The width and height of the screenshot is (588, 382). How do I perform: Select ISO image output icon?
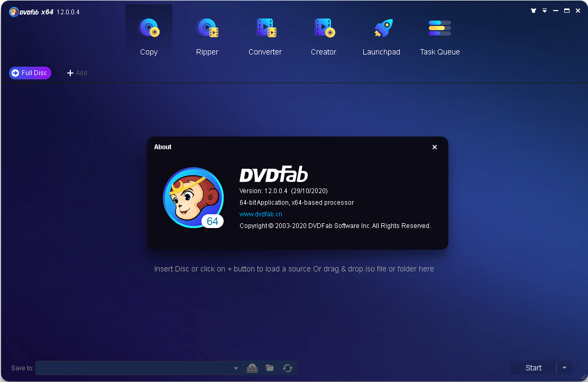252,368
